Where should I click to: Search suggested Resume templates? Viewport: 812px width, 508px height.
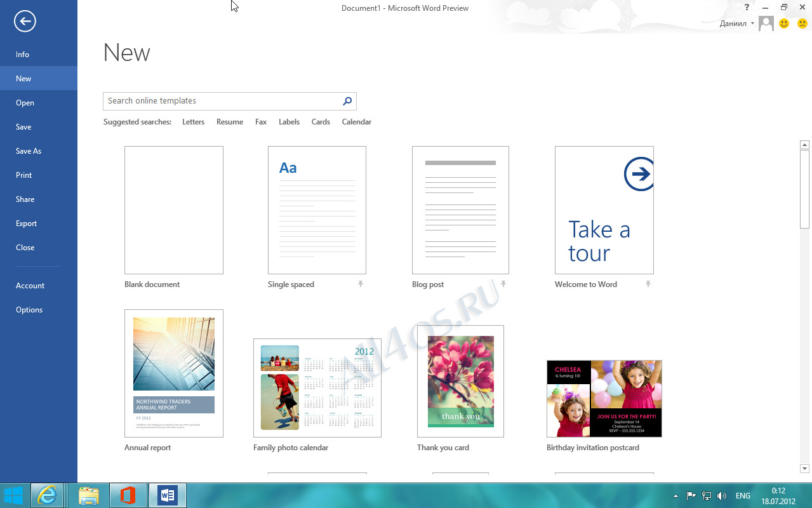point(230,122)
